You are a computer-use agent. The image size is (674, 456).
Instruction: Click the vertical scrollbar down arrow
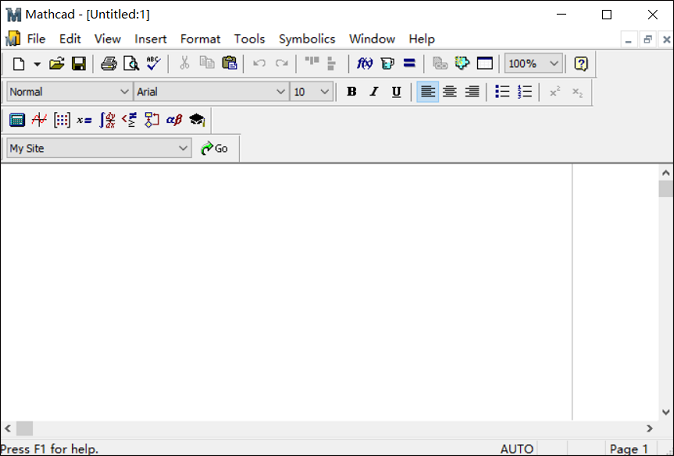tap(666, 412)
